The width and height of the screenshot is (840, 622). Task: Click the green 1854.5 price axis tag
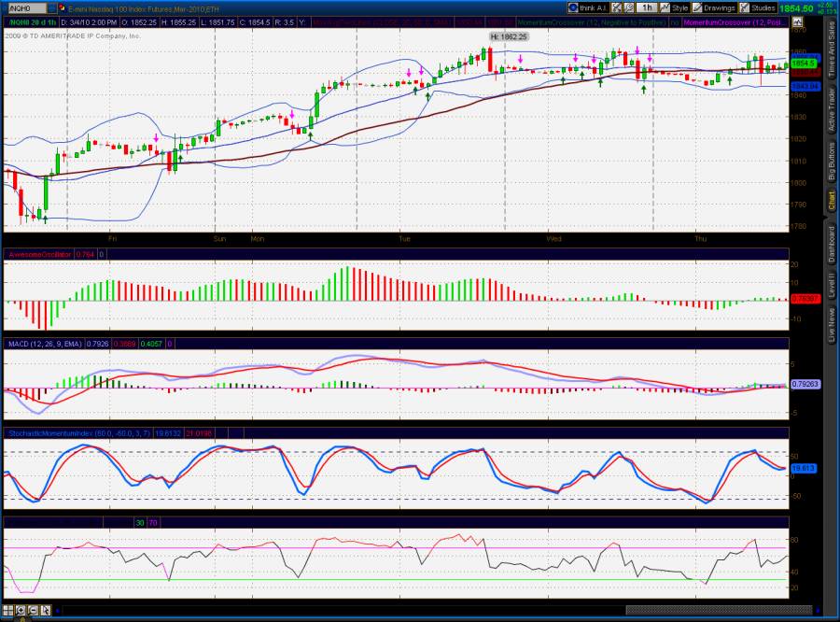click(x=803, y=64)
